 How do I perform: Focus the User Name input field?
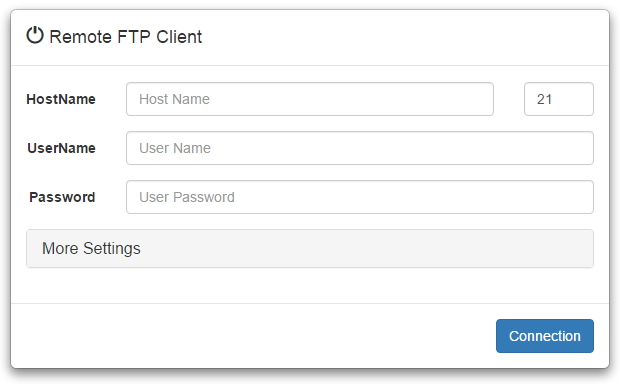[x=360, y=148]
